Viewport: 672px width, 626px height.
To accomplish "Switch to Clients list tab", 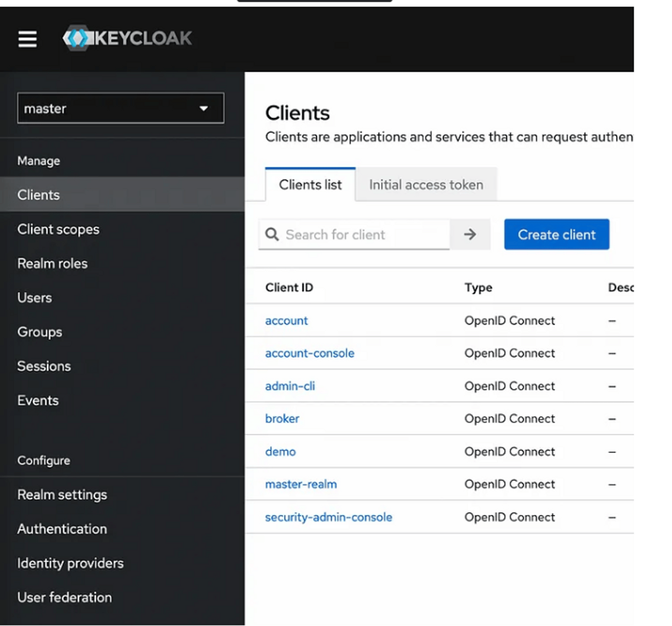I will click(310, 185).
